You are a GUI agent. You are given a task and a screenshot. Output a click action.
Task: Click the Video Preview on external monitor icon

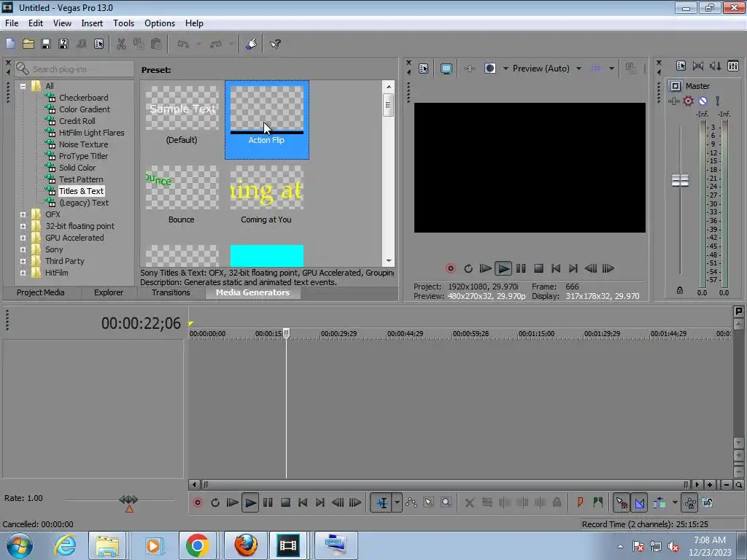coord(446,69)
